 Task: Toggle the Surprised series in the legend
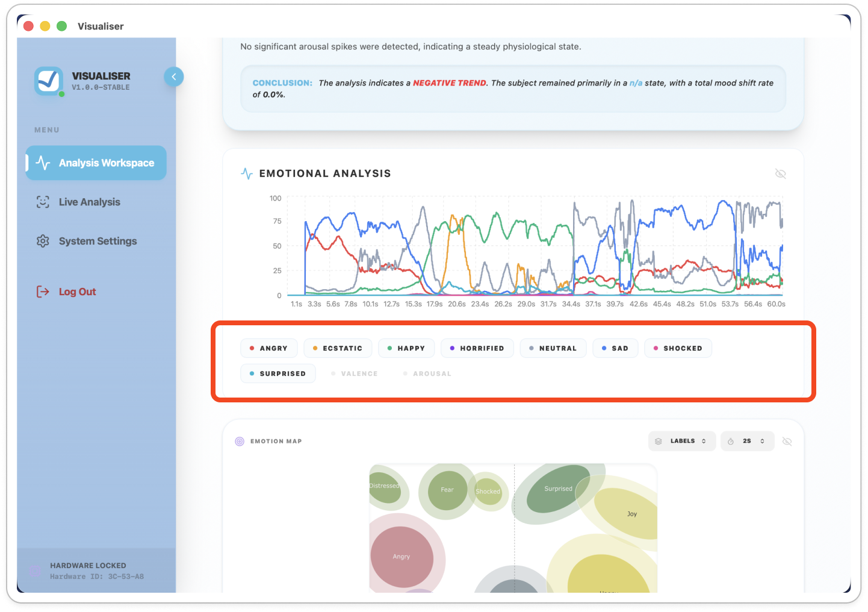pos(278,373)
